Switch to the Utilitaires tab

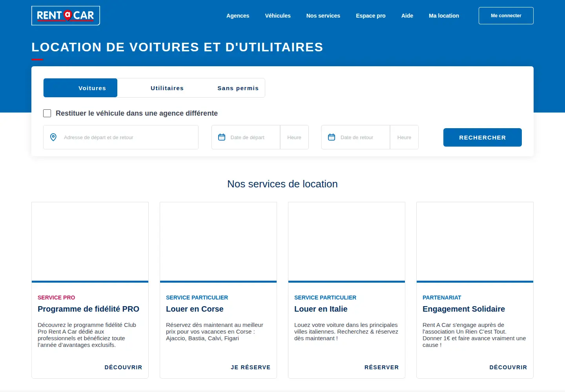click(154, 88)
